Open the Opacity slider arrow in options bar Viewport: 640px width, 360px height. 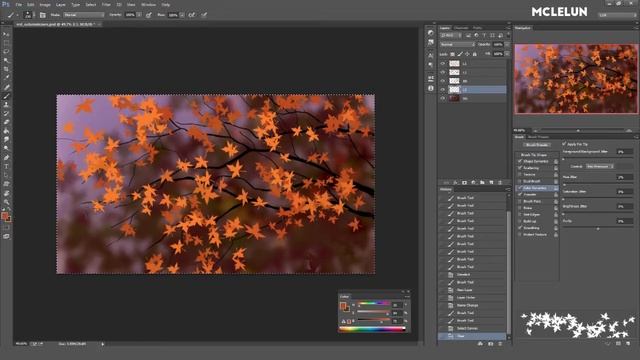click(x=139, y=15)
